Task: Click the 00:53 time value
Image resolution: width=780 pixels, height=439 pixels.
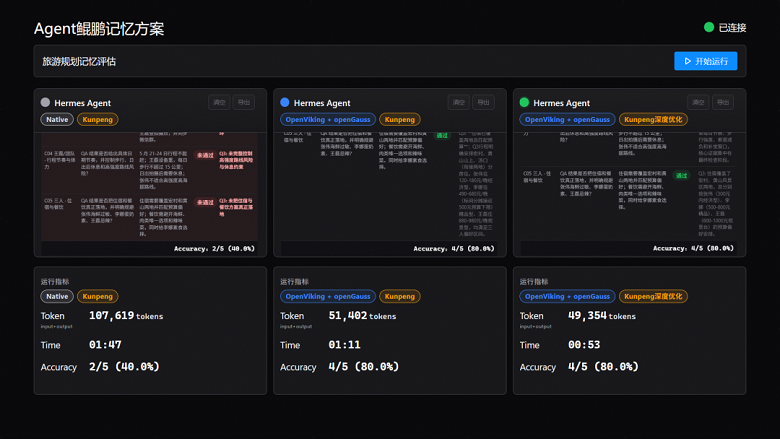Action: tap(584, 345)
